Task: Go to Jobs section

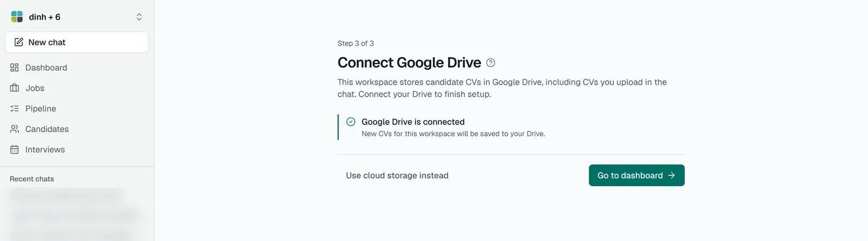Action: (x=76, y=88)
